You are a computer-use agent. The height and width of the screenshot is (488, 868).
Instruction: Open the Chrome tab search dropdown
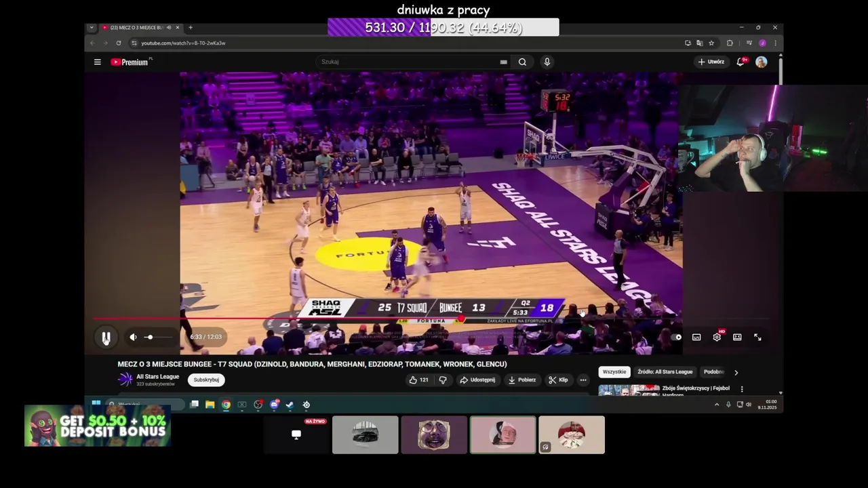pyautogui.click(x=92, y=28)
